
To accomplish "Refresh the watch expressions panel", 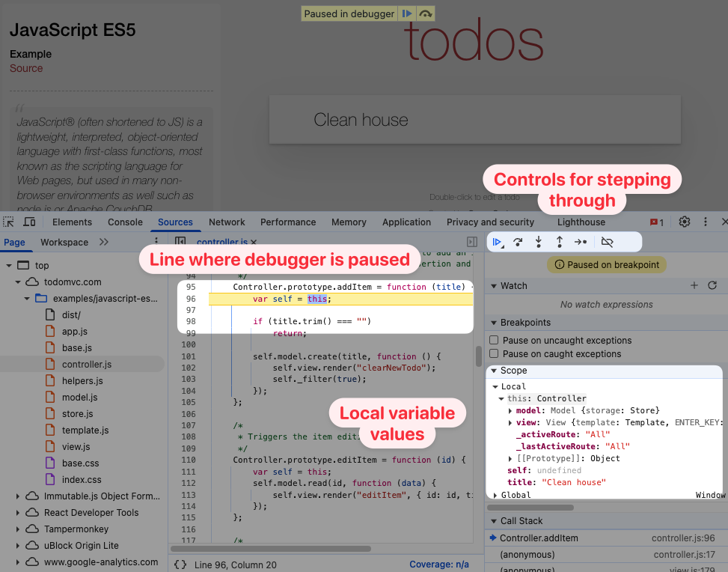I will tap(712, 285).
